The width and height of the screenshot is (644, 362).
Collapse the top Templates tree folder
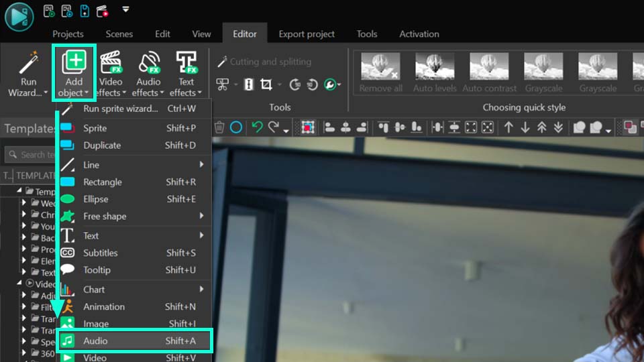(19, 191)
